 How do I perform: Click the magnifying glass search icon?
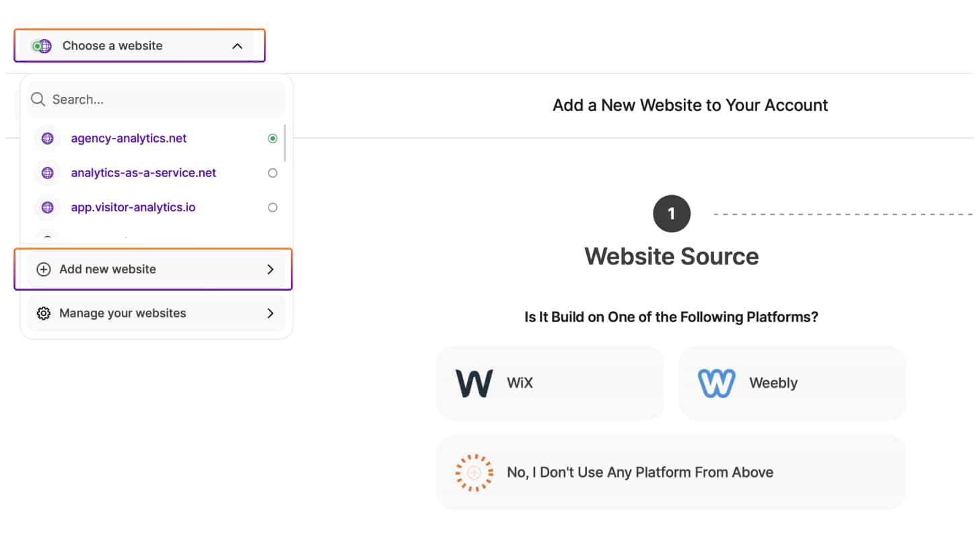38,100
